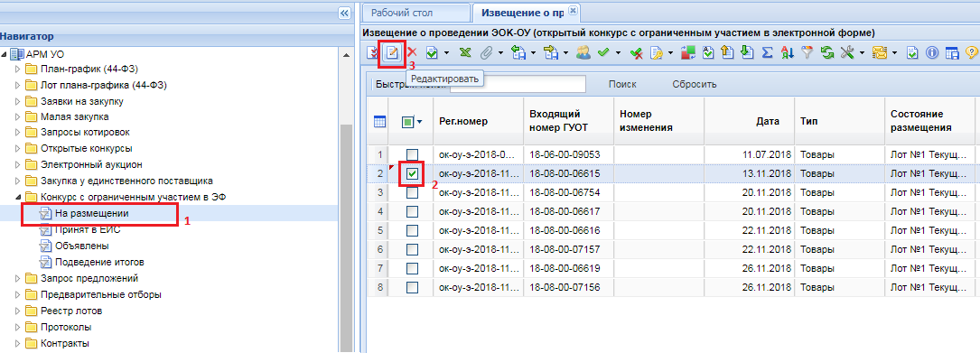Tick checkbox for row 18-08-00-07156
The width and height of the screenshot is (980, 353).
coord(412,287)
